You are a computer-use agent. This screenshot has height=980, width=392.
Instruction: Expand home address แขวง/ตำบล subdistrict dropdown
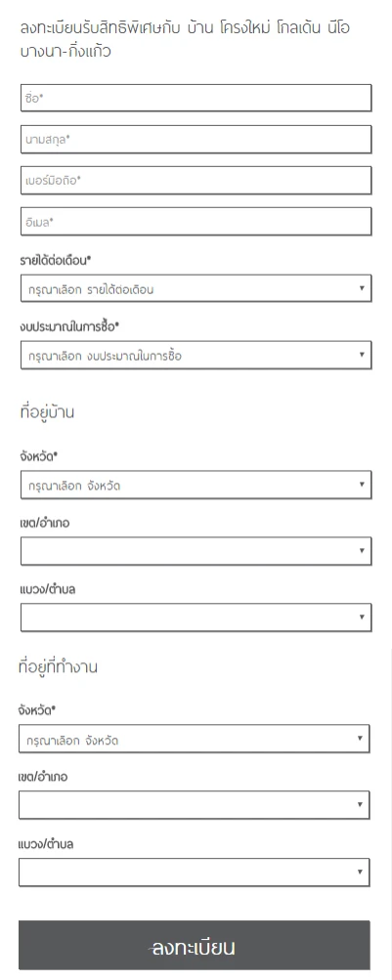196,618
